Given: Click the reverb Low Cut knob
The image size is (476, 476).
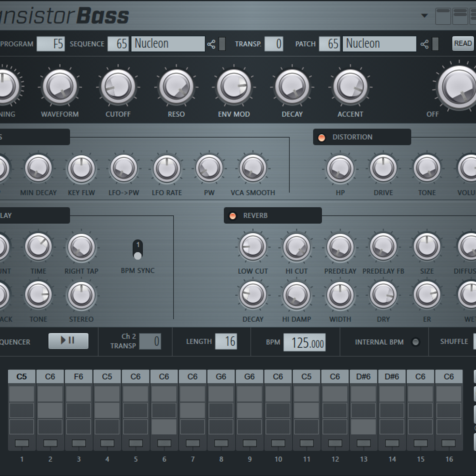Looking at the screenshot, I should click(x=253, y=247).
